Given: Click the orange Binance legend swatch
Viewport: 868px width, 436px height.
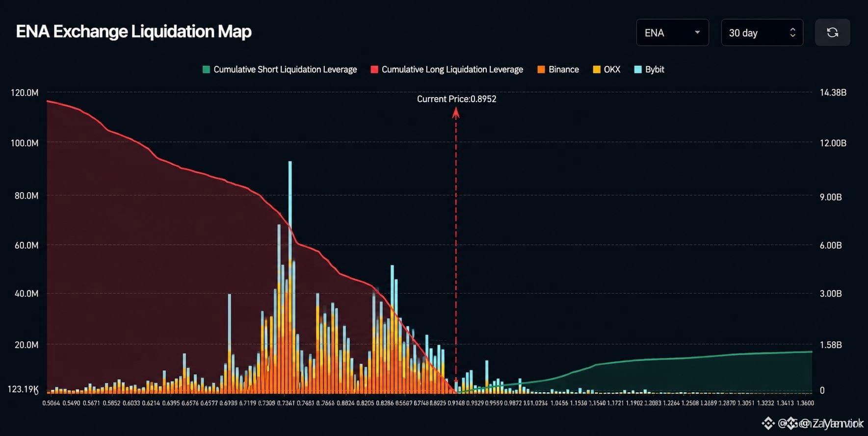Looking at the screenshot, I should coord(541,70).
